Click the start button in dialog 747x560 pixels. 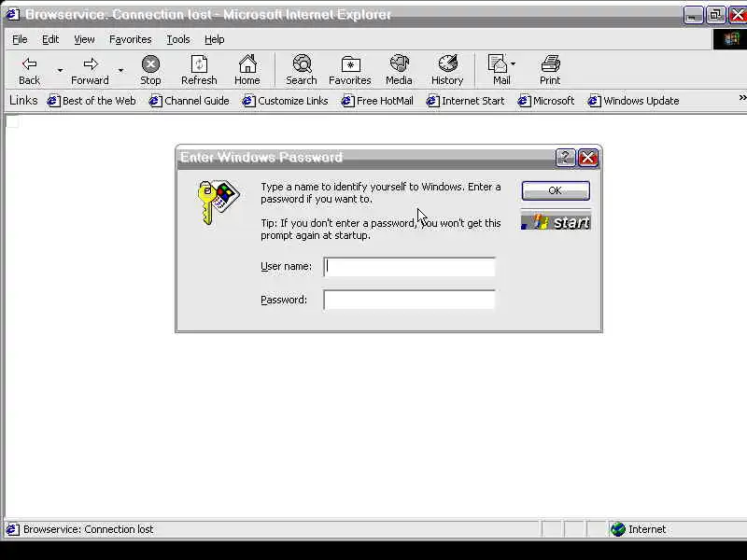click(x=556, y=222)
